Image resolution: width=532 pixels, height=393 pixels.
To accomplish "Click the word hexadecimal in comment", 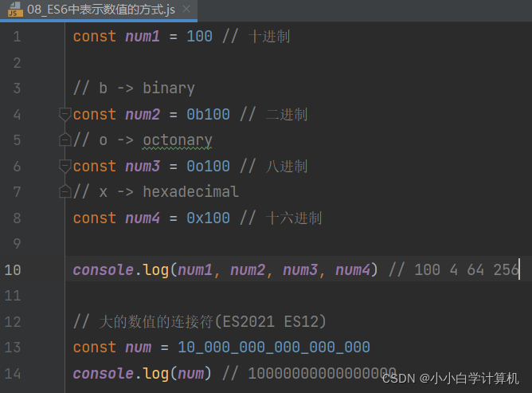I will [190, 192].
